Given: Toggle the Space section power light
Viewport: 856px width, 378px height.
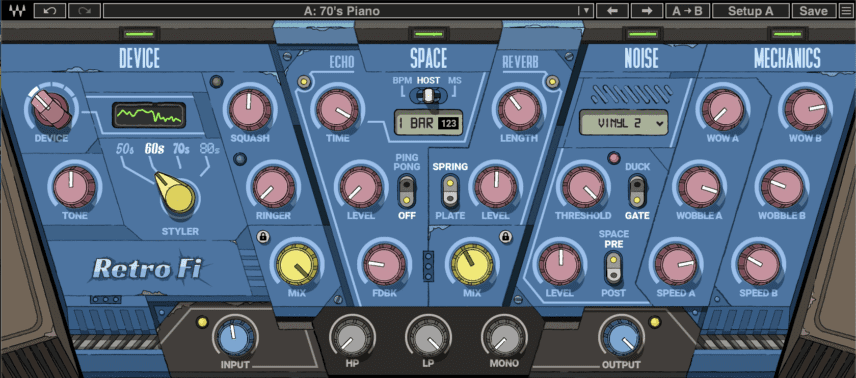Looking at the screenshot, I should [429, 34].
